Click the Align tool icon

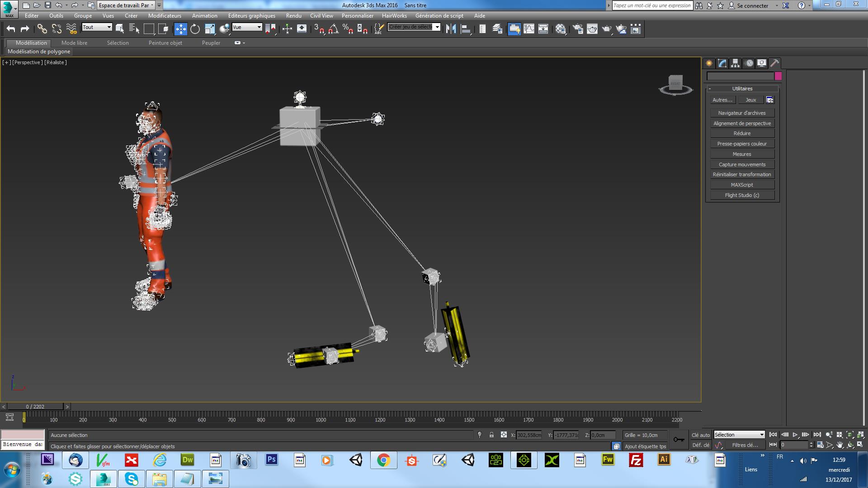click(x=466, y=29)
